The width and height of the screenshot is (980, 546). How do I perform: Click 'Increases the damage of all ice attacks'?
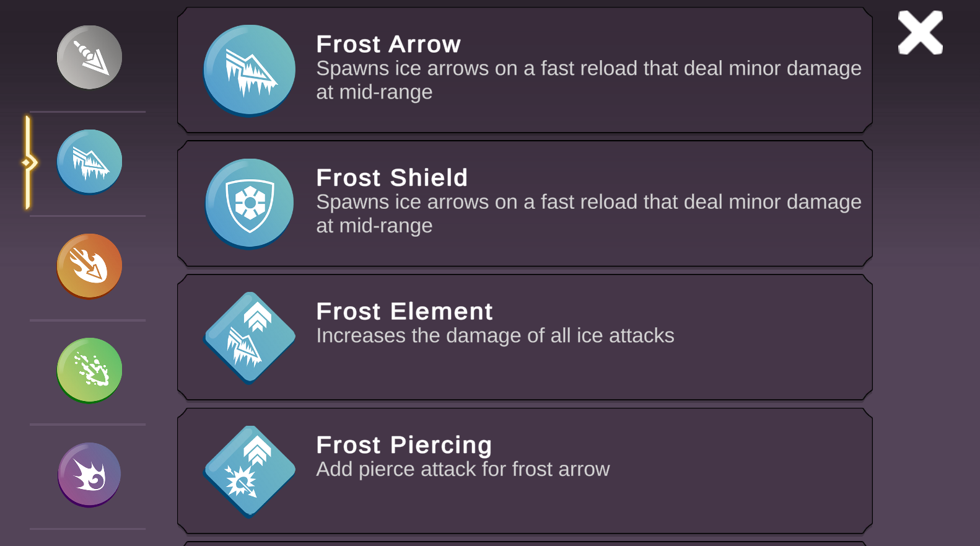[x=495, y=336]
